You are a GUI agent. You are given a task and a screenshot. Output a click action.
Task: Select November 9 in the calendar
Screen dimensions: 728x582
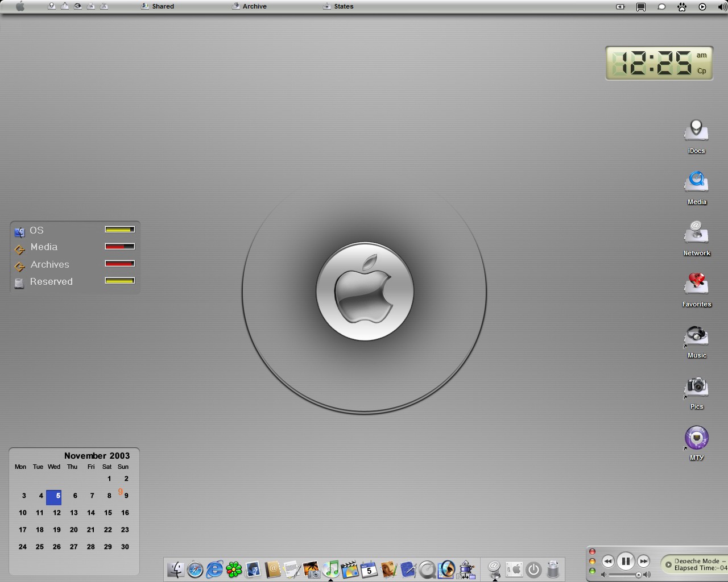(126, 496)
